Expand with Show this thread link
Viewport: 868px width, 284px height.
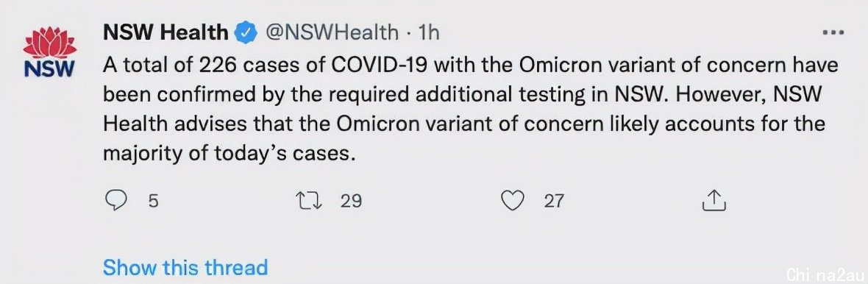185,267
